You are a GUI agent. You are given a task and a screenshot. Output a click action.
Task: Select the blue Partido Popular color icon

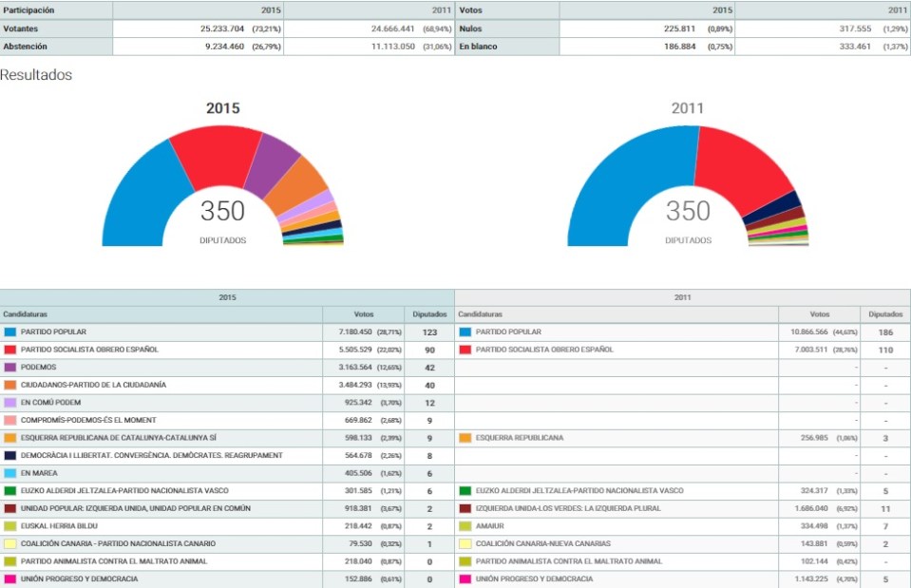pos(10,330)
